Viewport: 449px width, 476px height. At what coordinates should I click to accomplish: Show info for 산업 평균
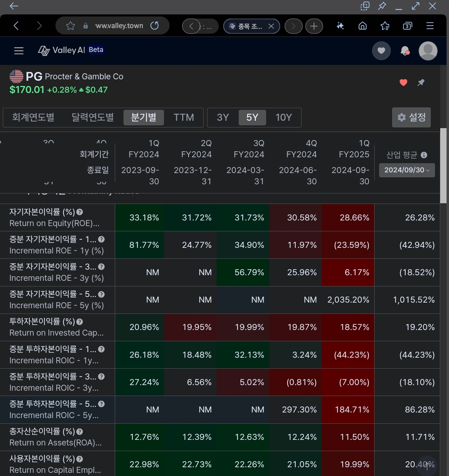(x=424, y=155)
